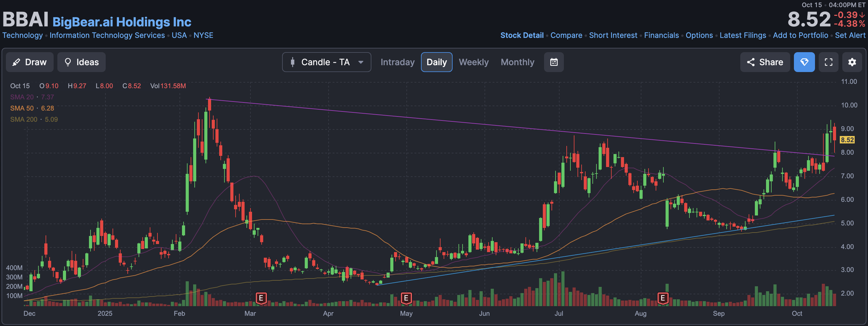Click the Oct 15 date readout
The image size is (868, 326).
(20, 86)
